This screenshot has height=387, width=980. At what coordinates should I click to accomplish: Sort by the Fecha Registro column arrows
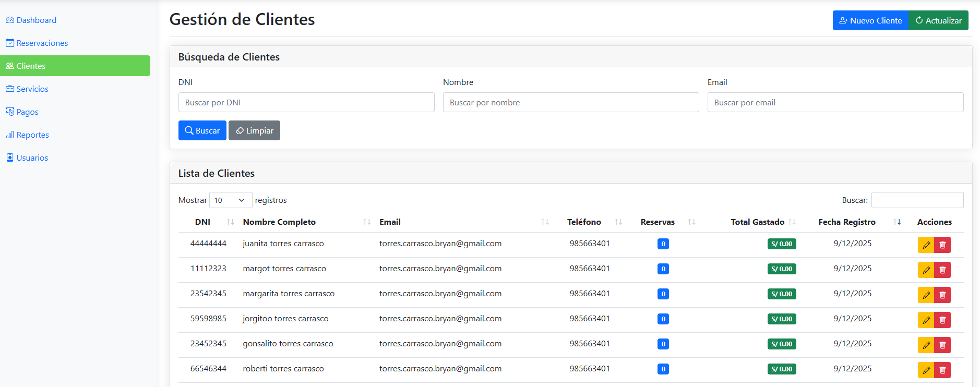pos(897,222)
